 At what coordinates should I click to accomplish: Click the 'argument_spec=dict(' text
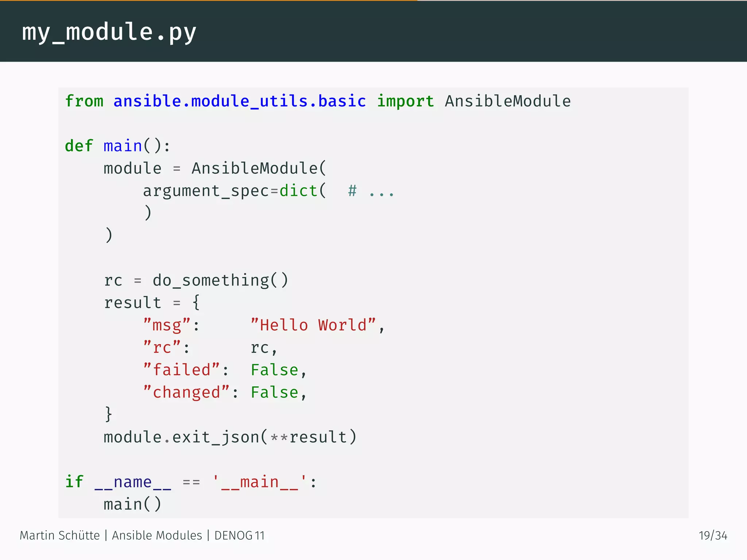tap(235, 191)
